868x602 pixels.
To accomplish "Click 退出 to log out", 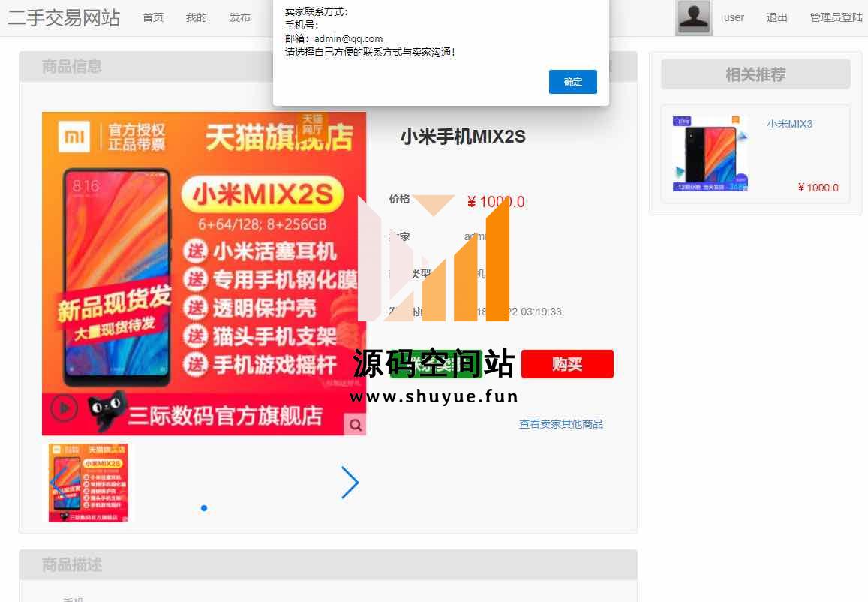I will 776,18.
